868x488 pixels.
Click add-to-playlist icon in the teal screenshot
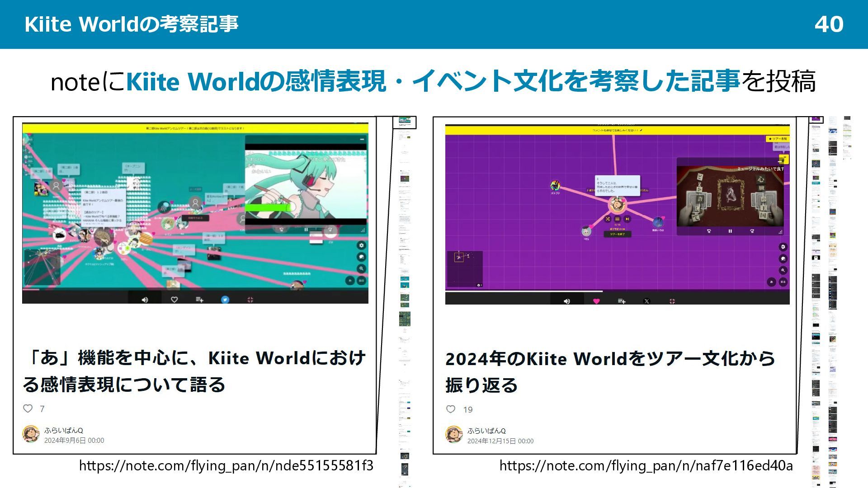pyautogui.click(x=199, y=300)
